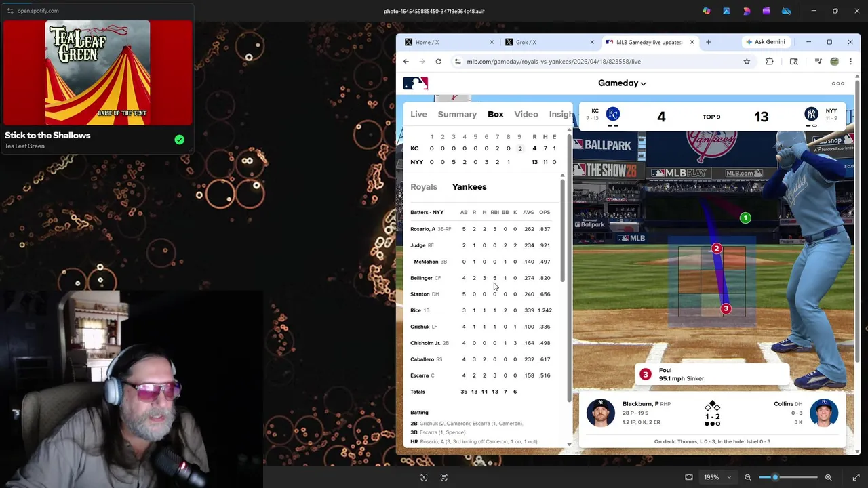Open the browser extensions puzzle icon
868x488 pixels.
770,62
